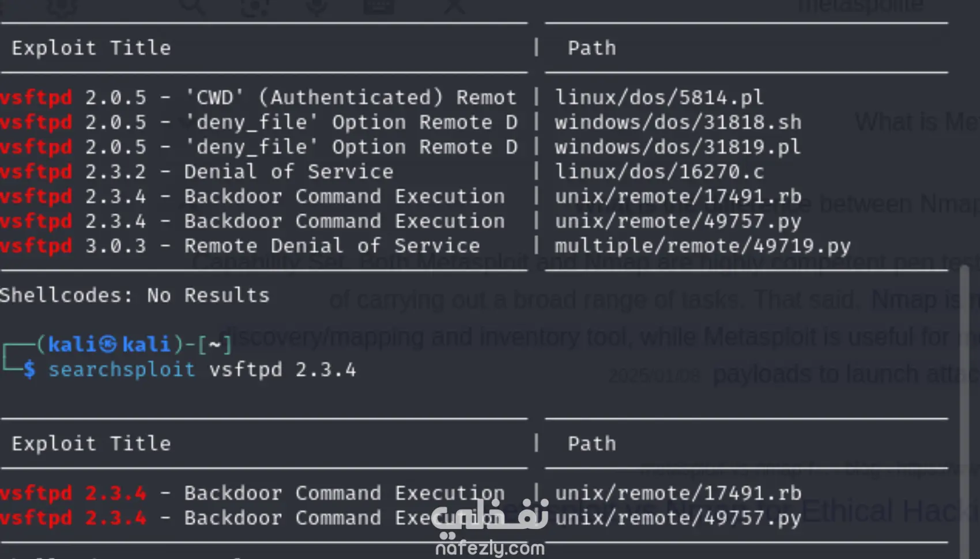
Task: Click 'vsftpd 2.3.2 - Denial of Service' row
Action: (x=197, y=172)
